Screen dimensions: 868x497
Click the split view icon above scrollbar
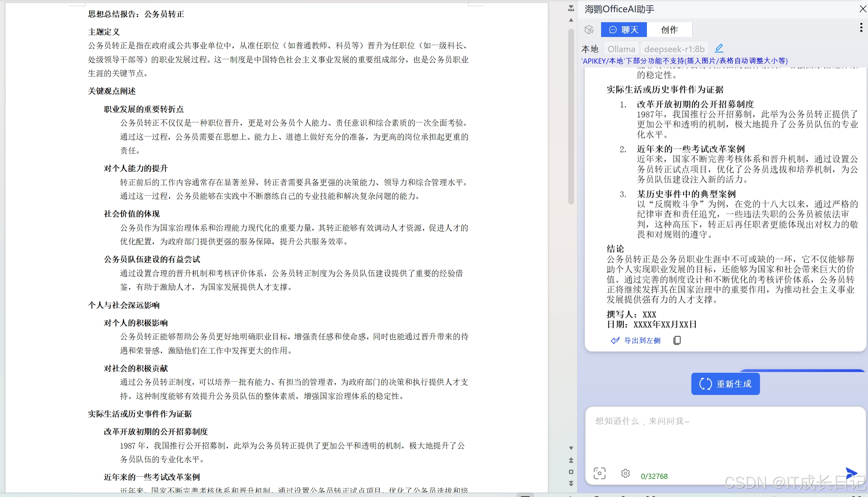(571, 8)
